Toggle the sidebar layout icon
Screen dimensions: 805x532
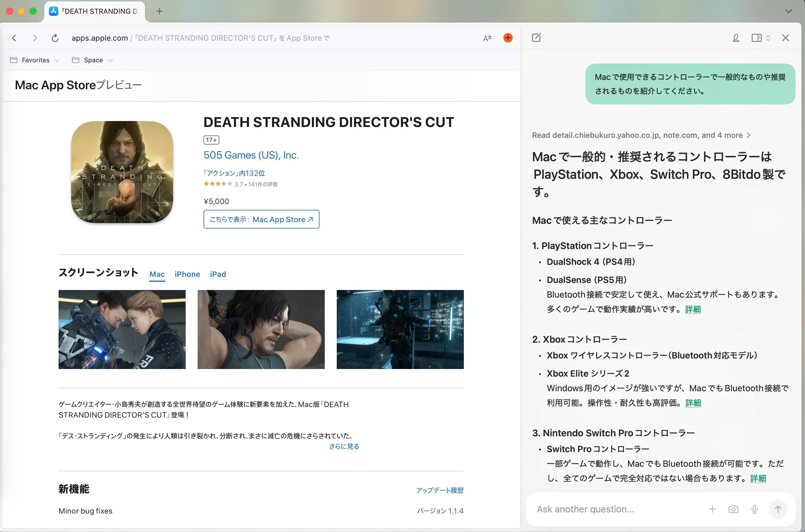756,38
